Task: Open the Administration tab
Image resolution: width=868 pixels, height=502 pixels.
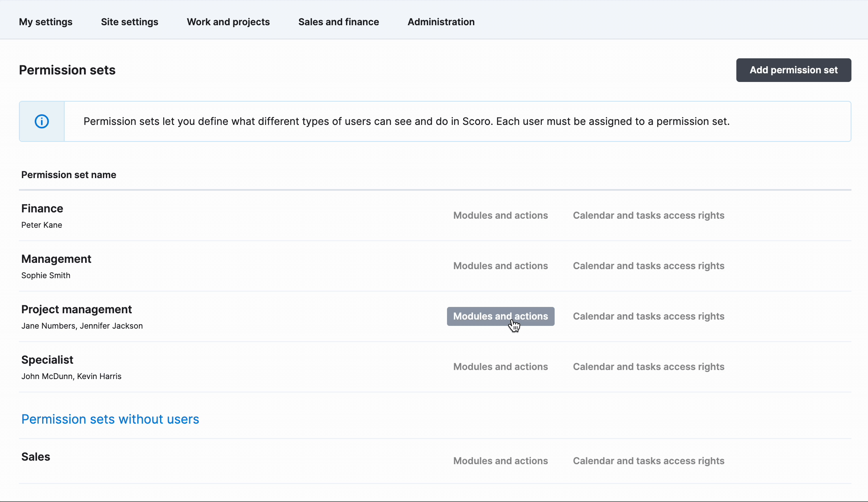Action: coord(441,22)
